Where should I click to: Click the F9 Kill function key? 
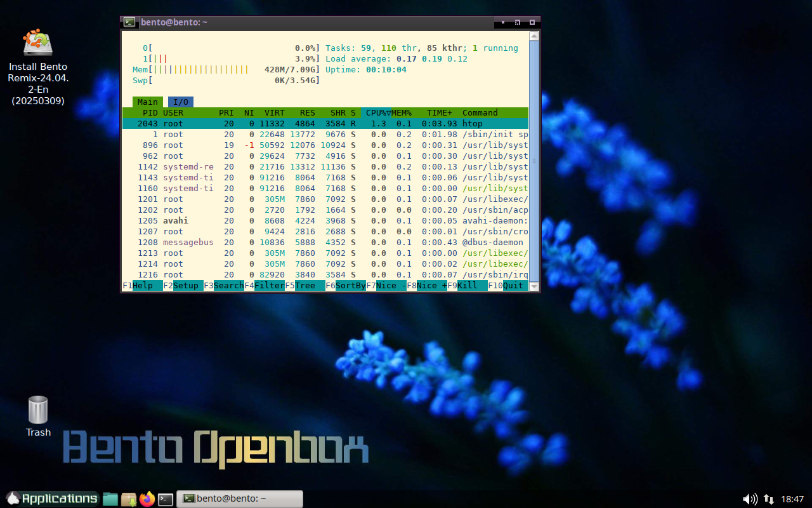pos(468,286)
